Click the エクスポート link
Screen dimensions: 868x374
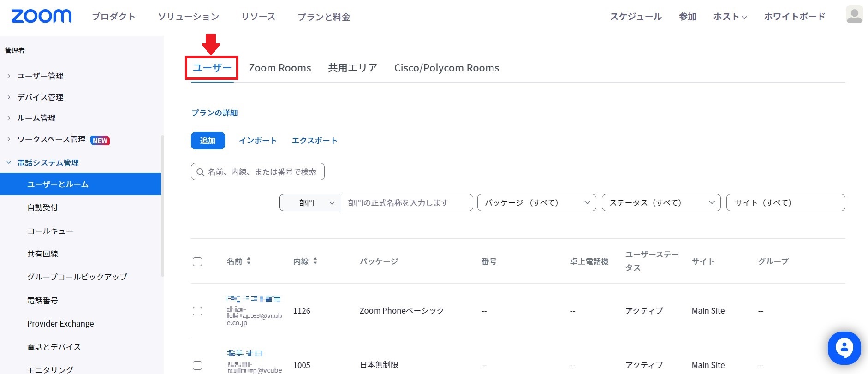(315, 141)
